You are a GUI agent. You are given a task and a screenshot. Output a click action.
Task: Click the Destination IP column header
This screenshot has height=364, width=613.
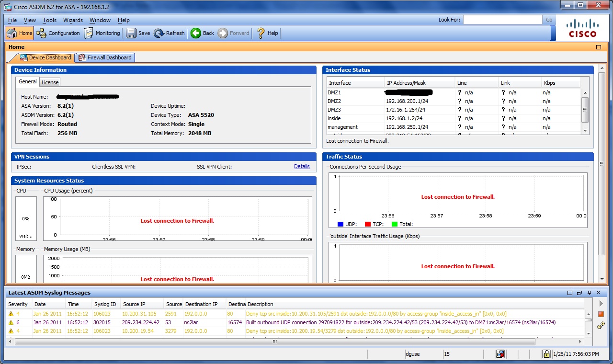click(204, 304)
